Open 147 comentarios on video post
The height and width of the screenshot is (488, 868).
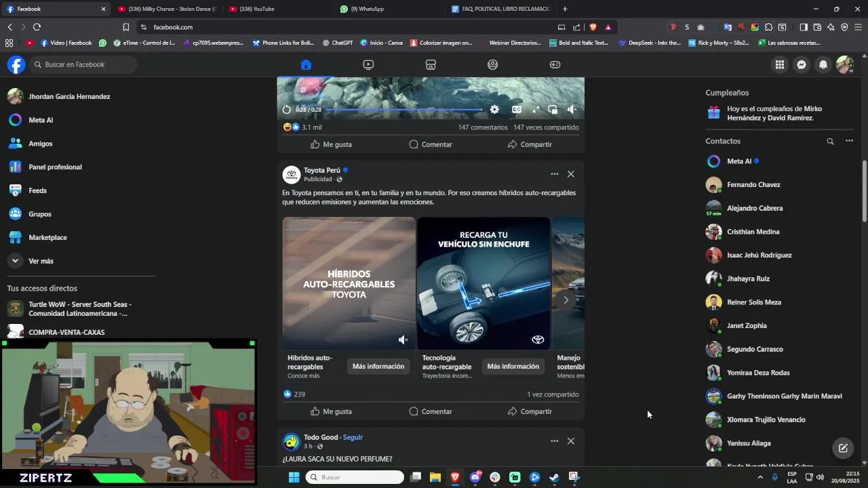coord(483,127)
